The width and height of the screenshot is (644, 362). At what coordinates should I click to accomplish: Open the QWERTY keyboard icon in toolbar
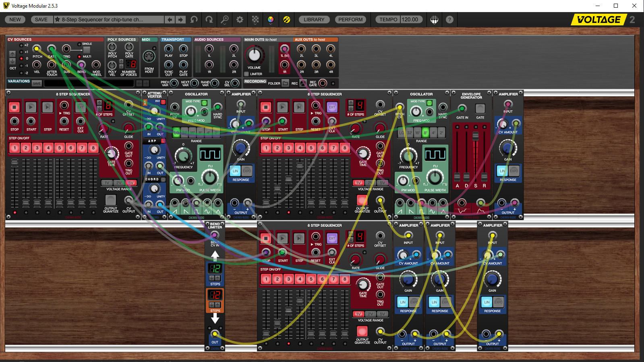click(434, 19)
